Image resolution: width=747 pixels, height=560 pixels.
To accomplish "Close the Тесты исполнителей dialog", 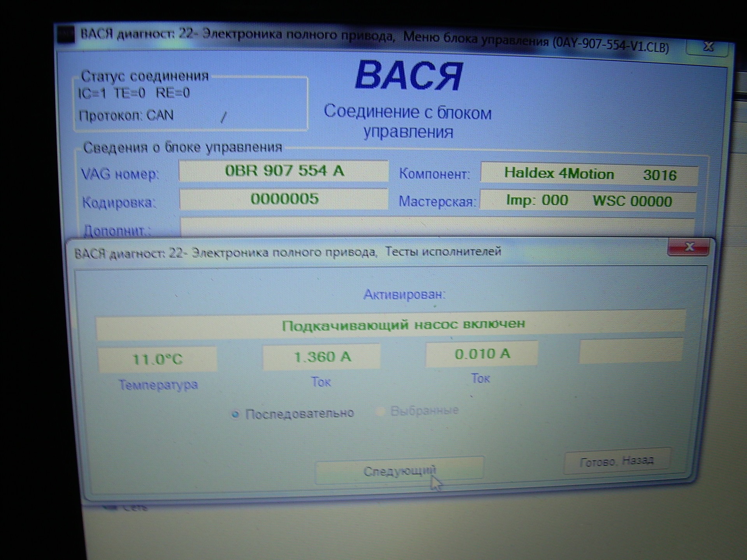I will coord(689,247).
